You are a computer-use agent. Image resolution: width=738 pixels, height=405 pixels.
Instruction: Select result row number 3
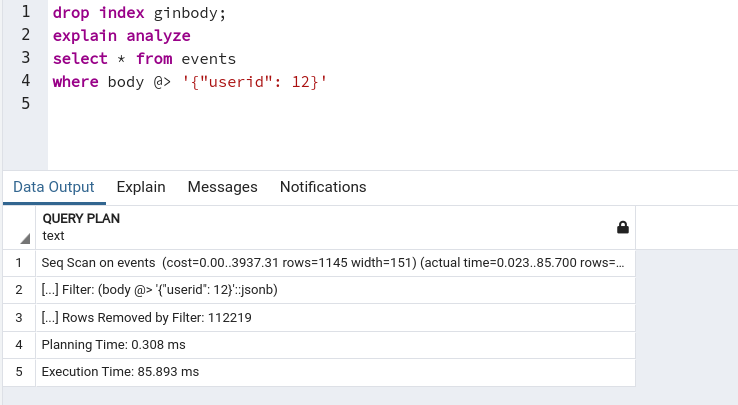click(19, 317)
